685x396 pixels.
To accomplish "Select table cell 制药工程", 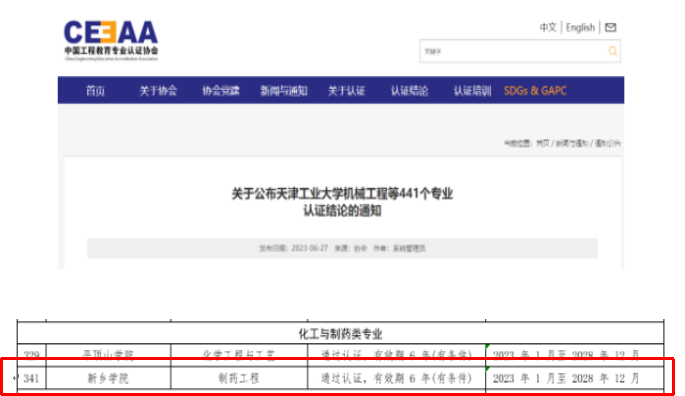I will pos(239,378).
